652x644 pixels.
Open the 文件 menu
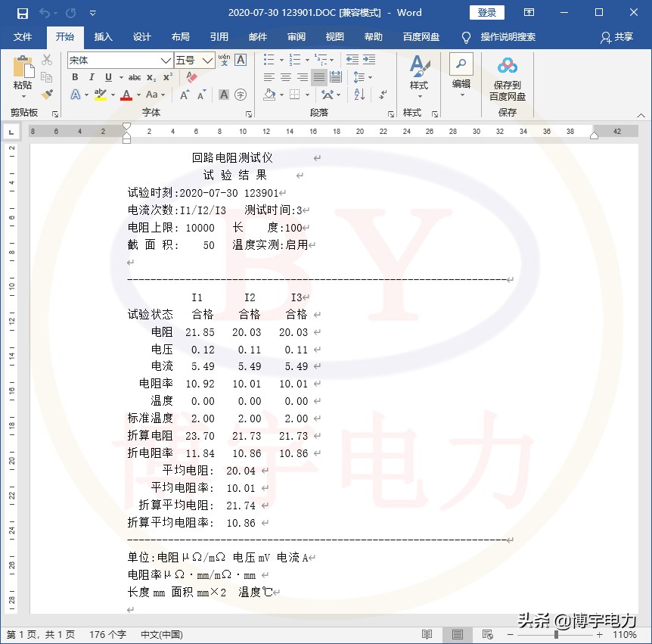(x=23, y=37)
